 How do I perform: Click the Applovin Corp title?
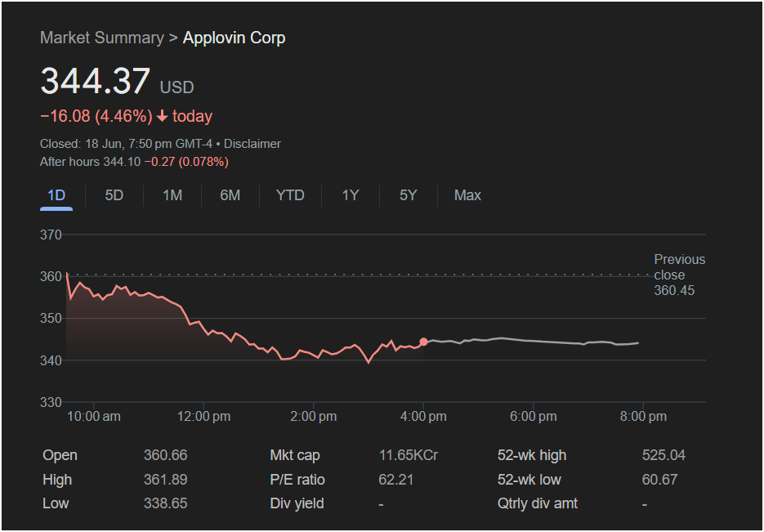coord(234,38)
